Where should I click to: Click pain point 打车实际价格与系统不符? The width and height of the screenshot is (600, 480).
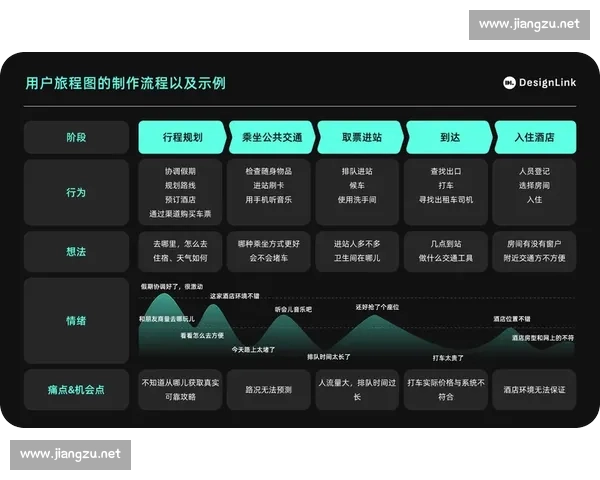(446, 390)
